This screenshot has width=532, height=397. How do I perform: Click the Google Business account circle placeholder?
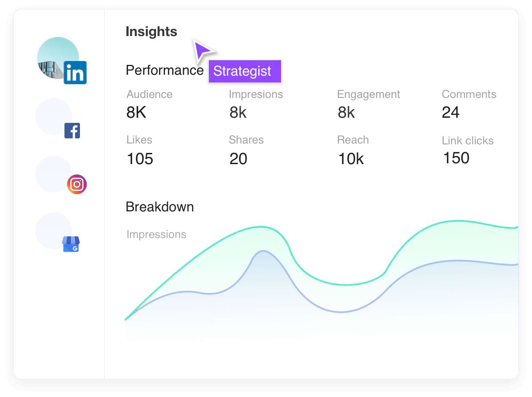pyautogui.click(x=54, y=231)
